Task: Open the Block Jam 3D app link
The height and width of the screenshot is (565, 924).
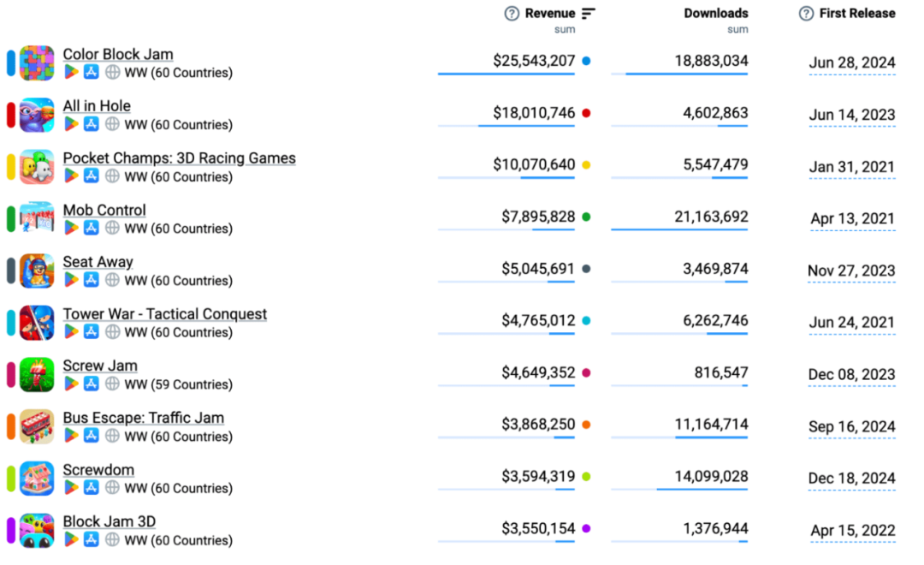Action: 109,521
